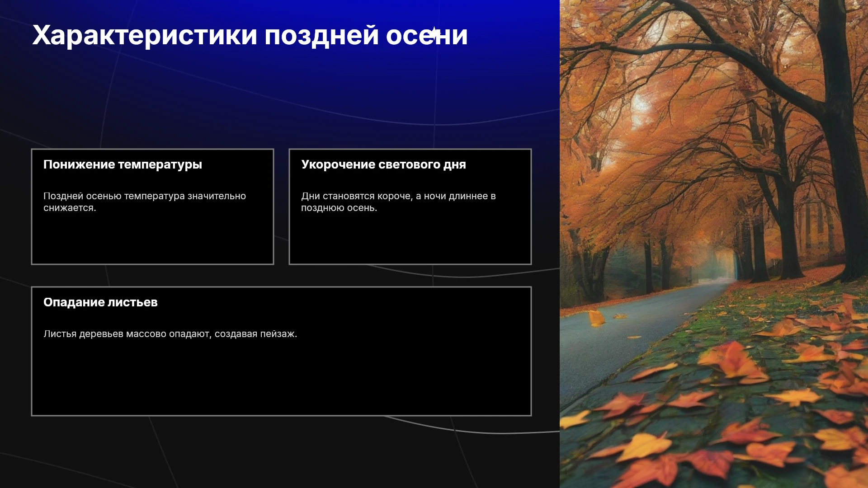Screen dimensions: 868x488
Task: Select the slide title Характеристики поздней осени
Action: [x=250, y=35]
